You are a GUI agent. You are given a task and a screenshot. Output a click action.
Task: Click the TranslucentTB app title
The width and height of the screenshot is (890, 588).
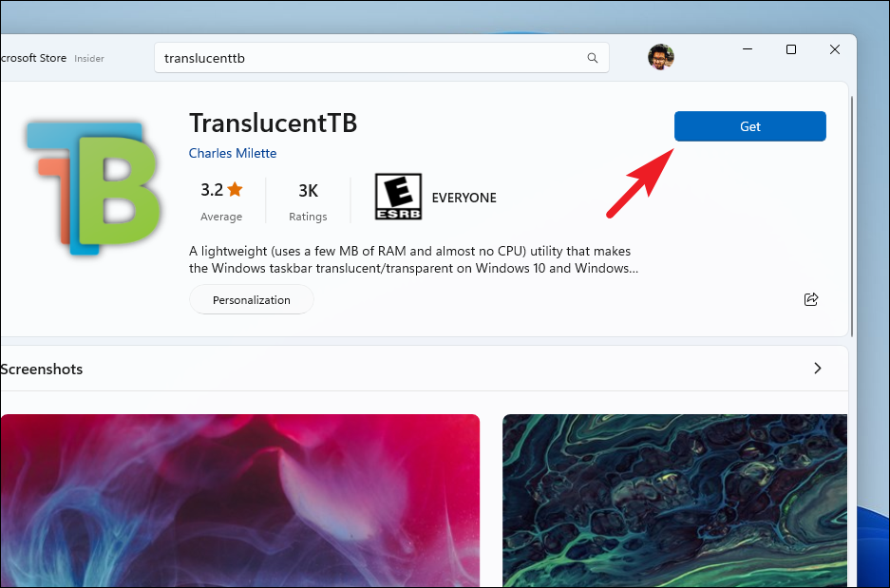pos(273,123)
